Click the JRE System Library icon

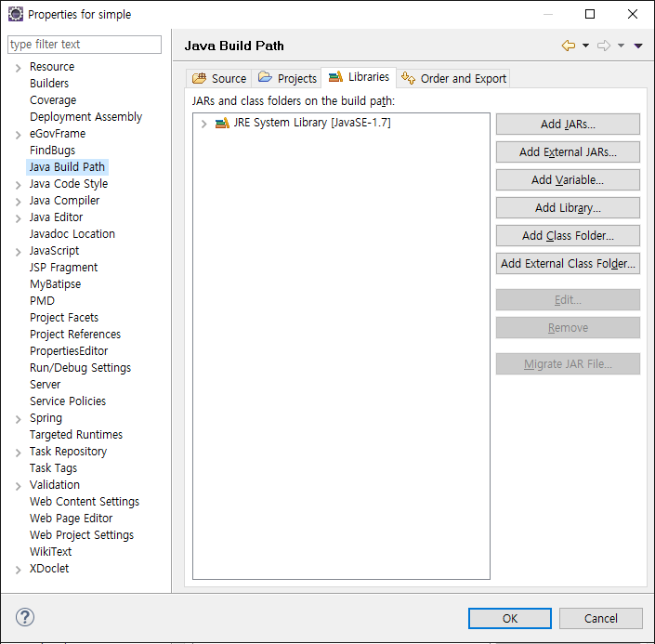[221, 123]
